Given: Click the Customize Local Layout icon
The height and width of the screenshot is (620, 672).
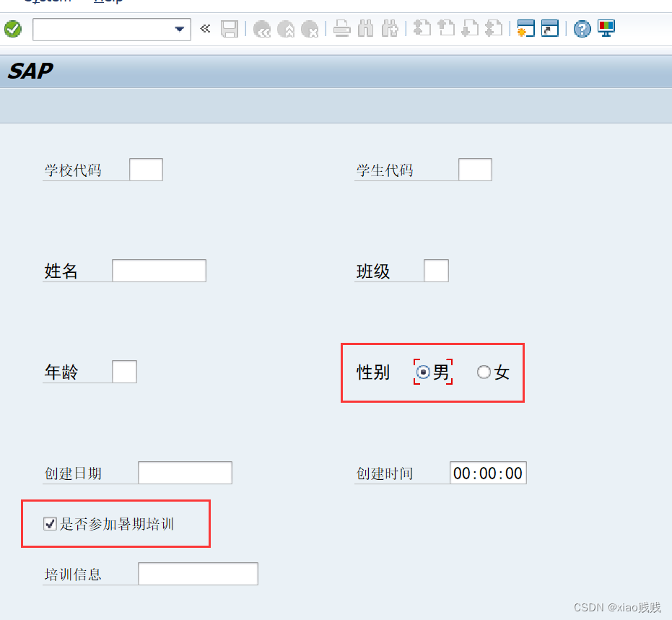Looking at the screenshot, I should [606, 29].
